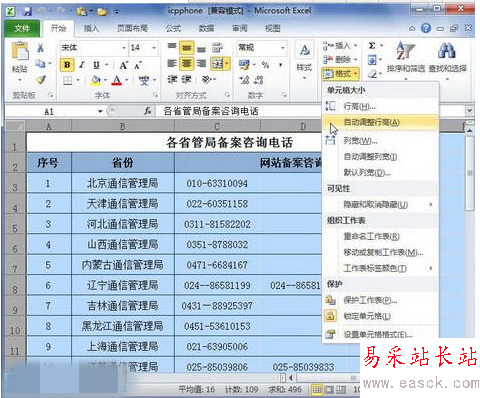This screenshot has height=398, width=480.
Task: Open the Name Box dropdown arrow
Action: (x=100, y=111)
